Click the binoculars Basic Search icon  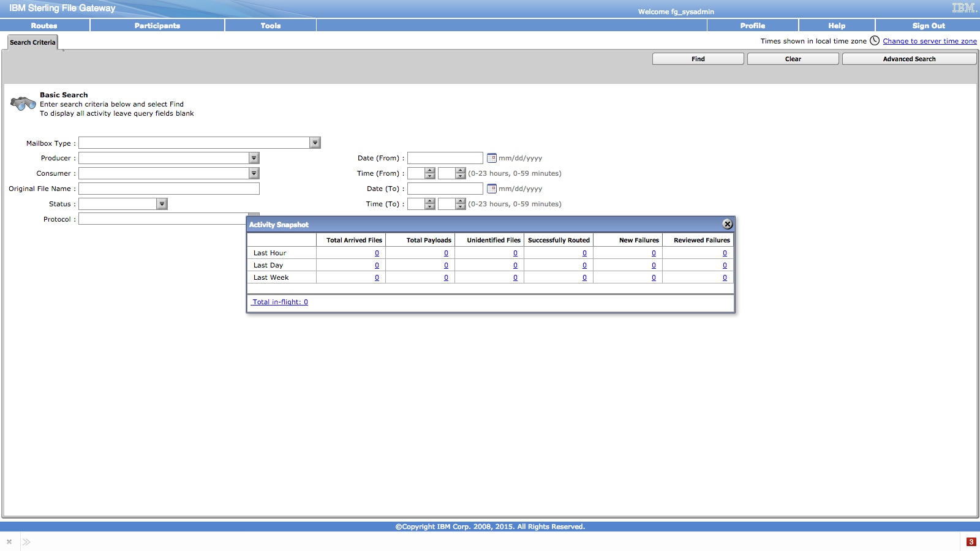tap(23, 103)
